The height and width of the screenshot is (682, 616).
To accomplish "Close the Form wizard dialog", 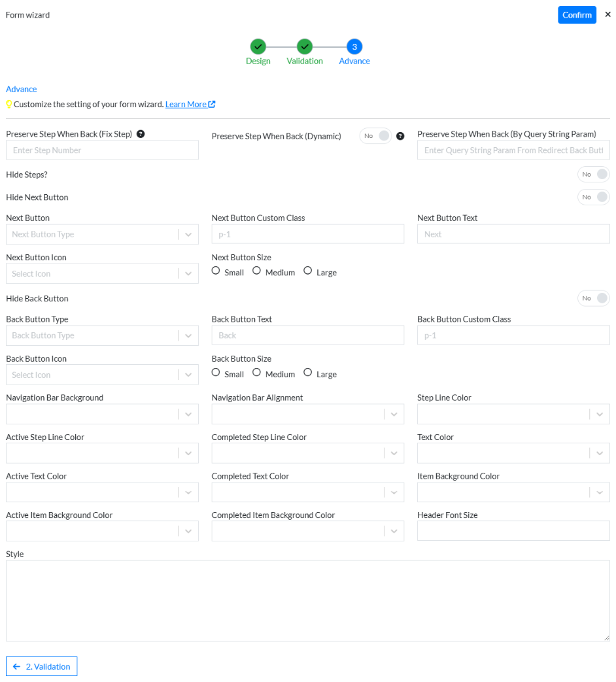I will point(607,14).
